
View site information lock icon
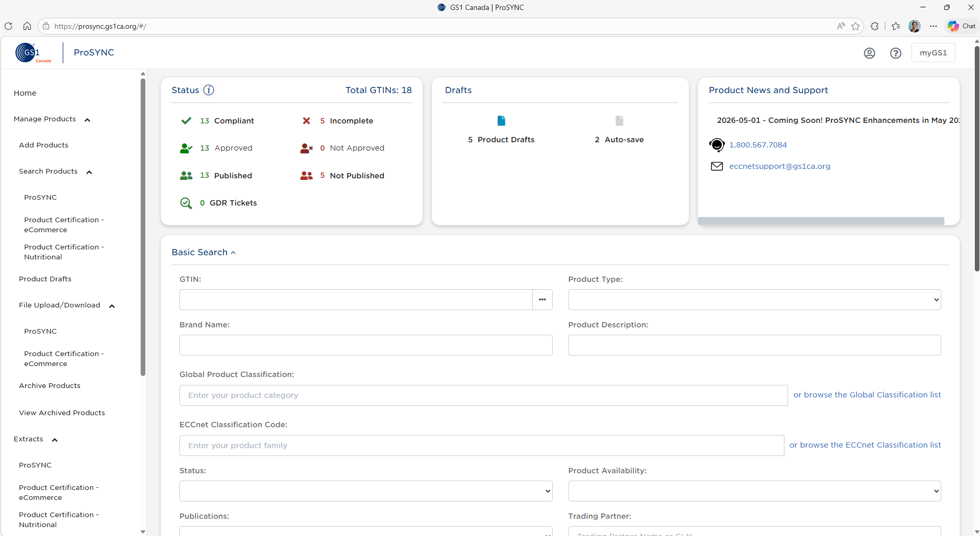coord(46,26)
